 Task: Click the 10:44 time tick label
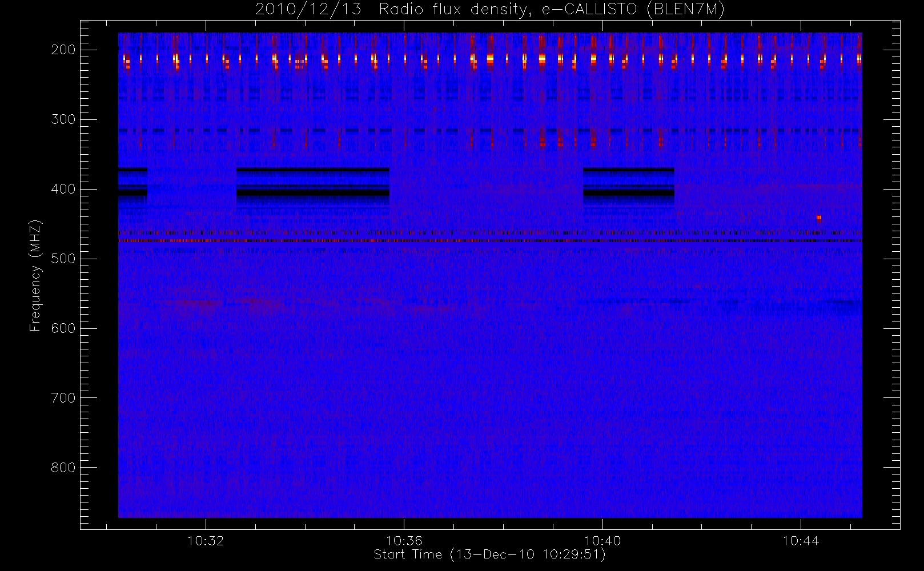801,541
